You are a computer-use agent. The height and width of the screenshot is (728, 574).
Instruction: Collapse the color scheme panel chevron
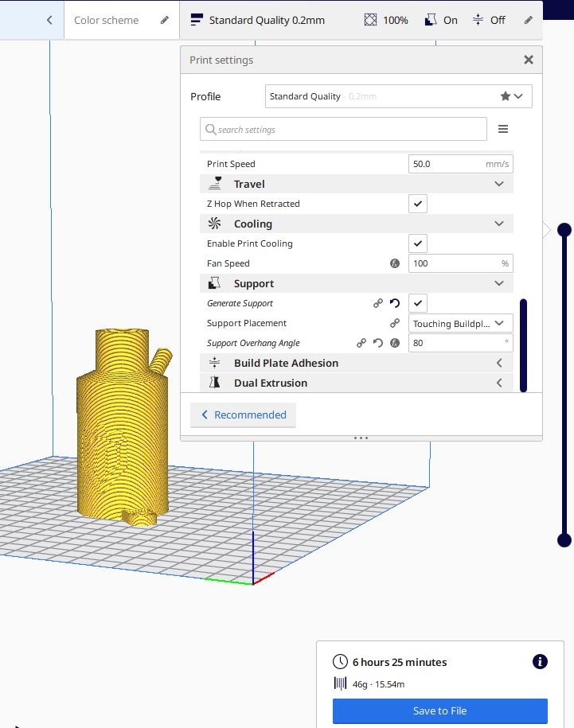pos(49,20)
